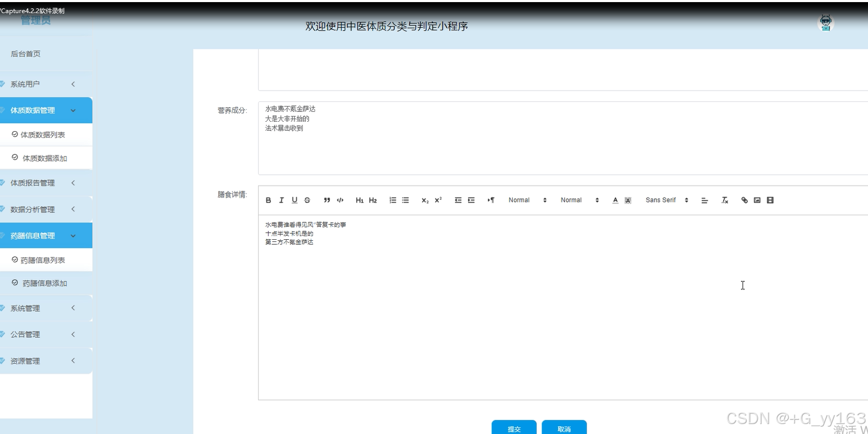Open the second Normal header dropdown
Viewport: 868px width, 434px height.
point(579,200)
